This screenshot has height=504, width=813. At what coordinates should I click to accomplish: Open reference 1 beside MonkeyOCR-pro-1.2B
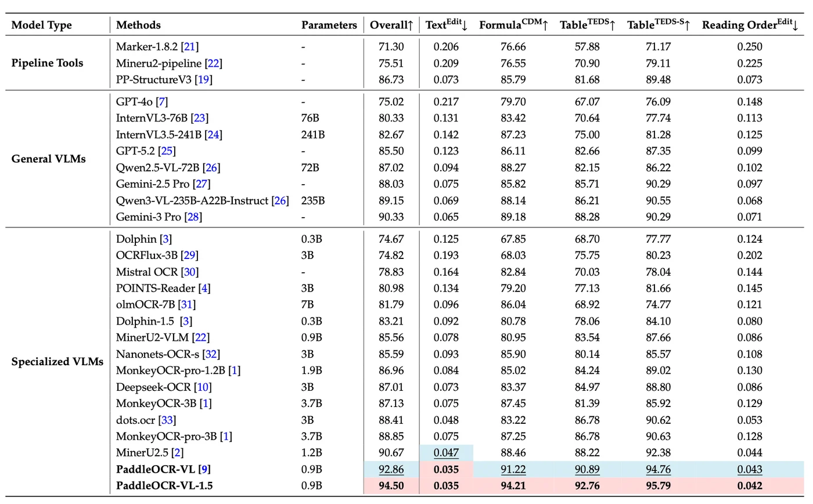(x=235, y=370)
